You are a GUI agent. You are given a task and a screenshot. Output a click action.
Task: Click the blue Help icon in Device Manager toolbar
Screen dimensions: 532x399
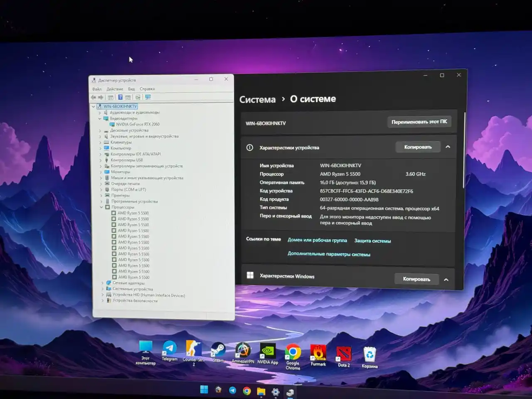tap(120, 97)
